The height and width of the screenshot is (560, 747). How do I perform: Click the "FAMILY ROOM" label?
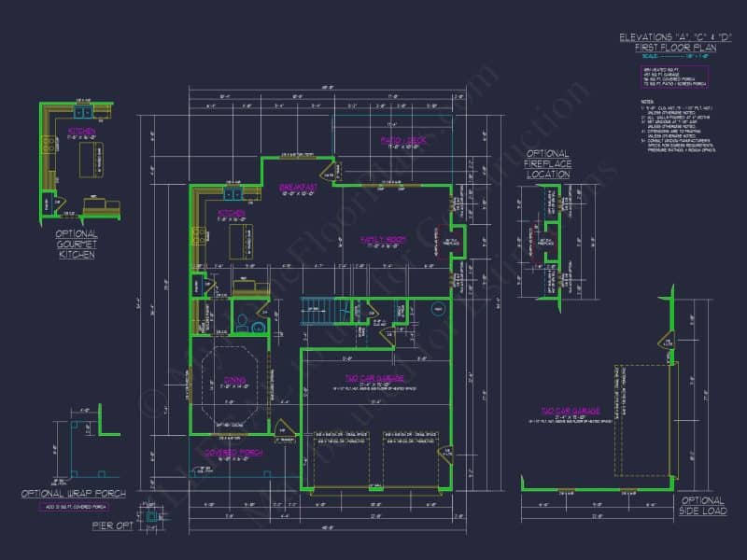[383, 240]
